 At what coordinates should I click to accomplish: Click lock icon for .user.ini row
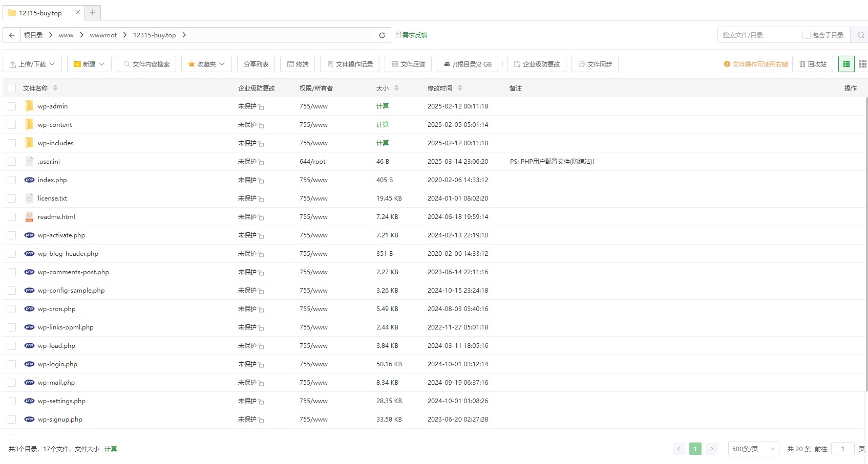click(x=261, y=162)
